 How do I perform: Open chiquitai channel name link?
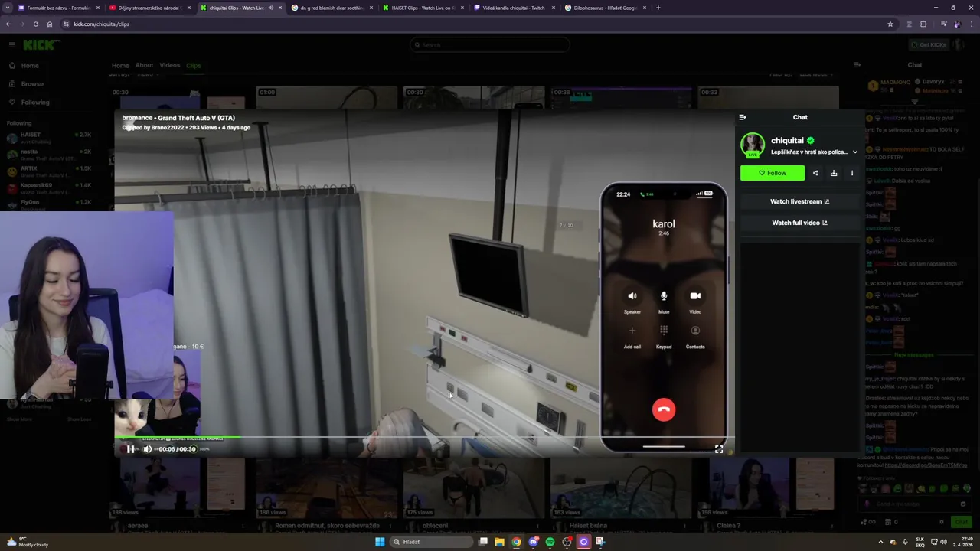coord(787,141)
